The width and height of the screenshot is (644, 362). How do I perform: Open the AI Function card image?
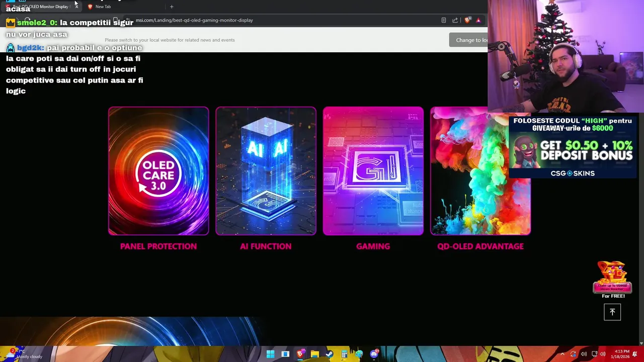click(x=266, y=171)
